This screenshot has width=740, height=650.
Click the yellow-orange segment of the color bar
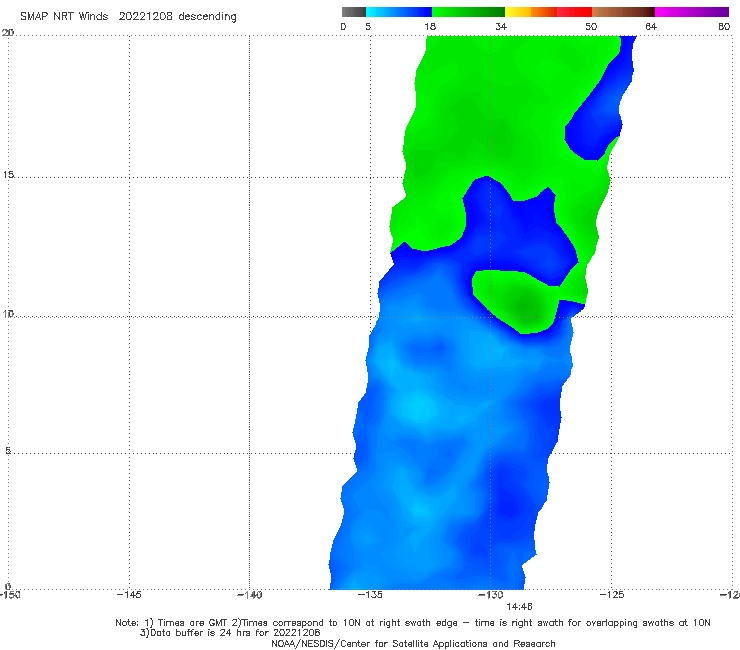click(x=531, y=12)
